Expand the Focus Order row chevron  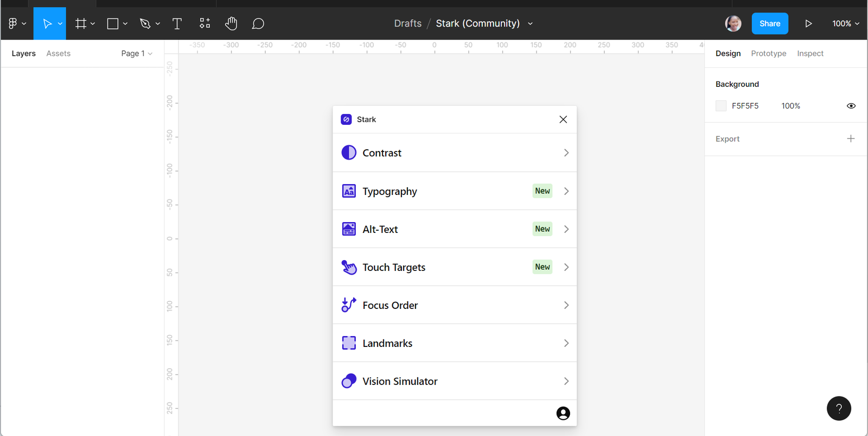[x=566, y=305]
